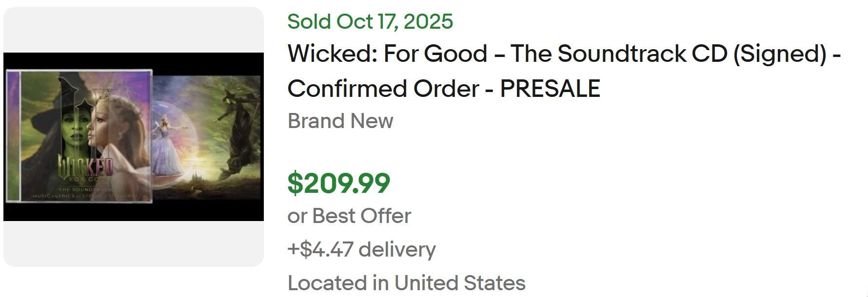This screenshot has height=297, width=868.
Task: Click Elphaba's green face on the cover
Action: [x=74, y=131]
